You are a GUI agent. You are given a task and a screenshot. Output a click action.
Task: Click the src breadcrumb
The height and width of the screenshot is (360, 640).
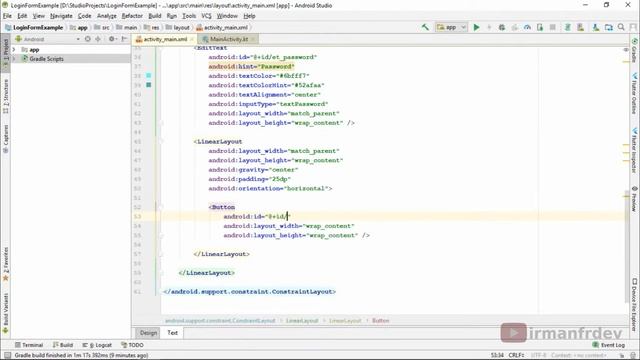coord(102,27)
